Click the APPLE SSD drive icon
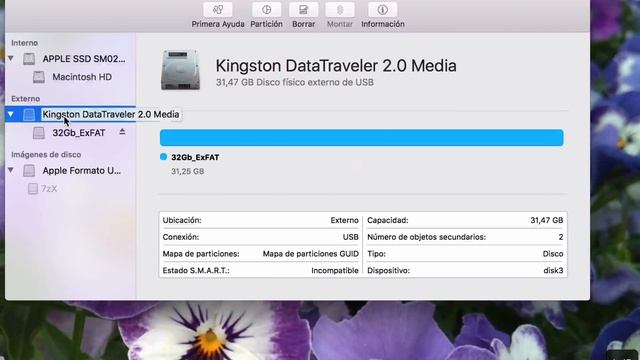This screenshot has height=360, width=640. [x=29, y=59]
